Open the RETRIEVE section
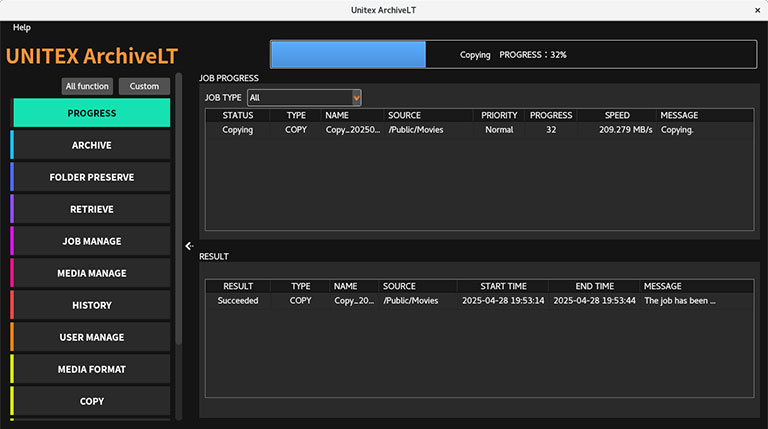 (x=92, y=209)
